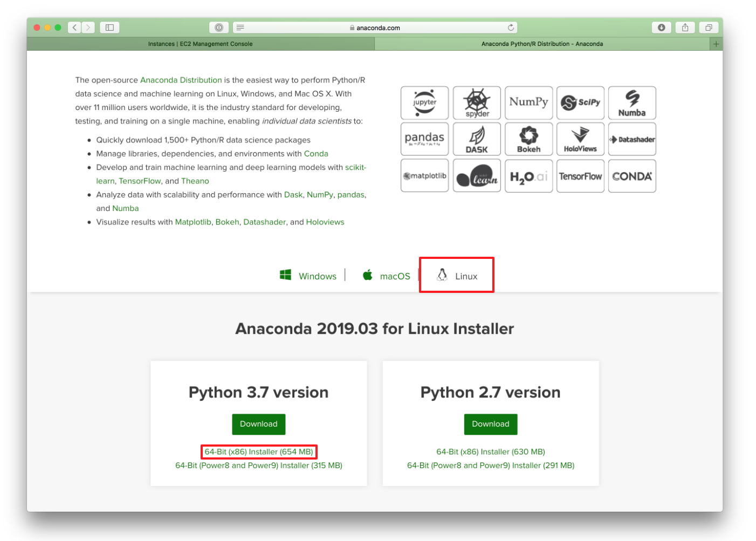Click the pandas logo tile

pos(425,139)
